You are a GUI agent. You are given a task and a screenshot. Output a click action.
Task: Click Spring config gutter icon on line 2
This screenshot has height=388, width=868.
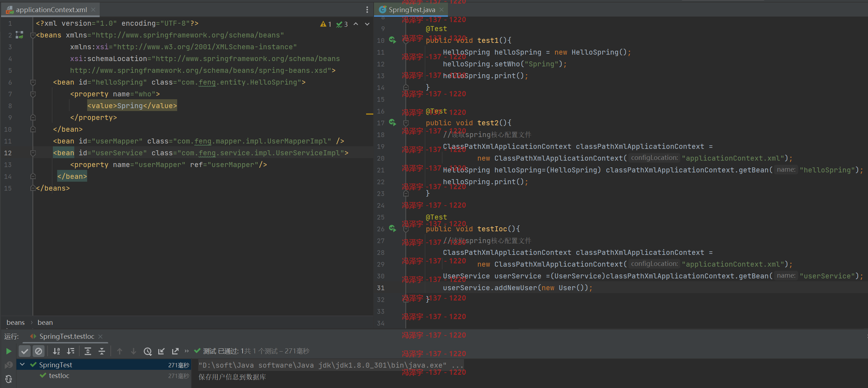[x=20, y=35]
